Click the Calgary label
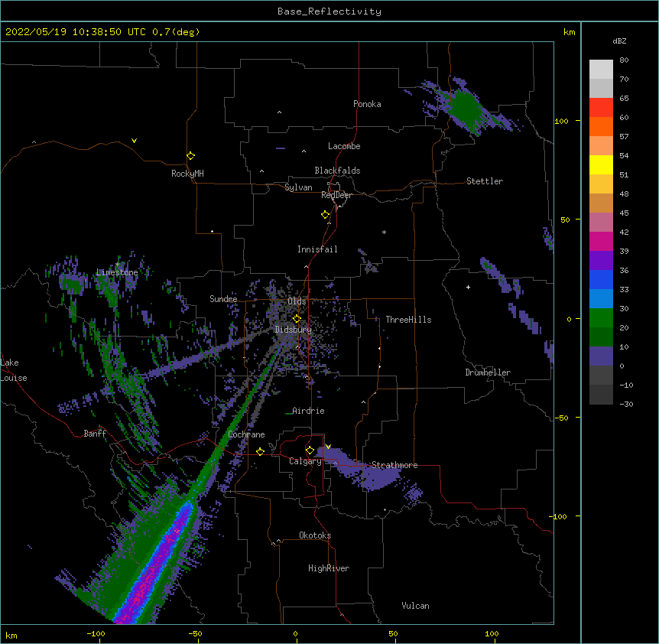The height and width of the screenshot is (644, 659). click(305, 461)
